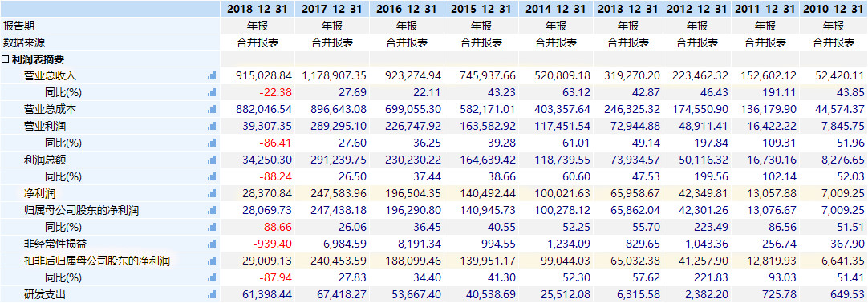Click the 数据来源 row label
The height and width of the screenshot is (303, 868).
pos(23,42)
